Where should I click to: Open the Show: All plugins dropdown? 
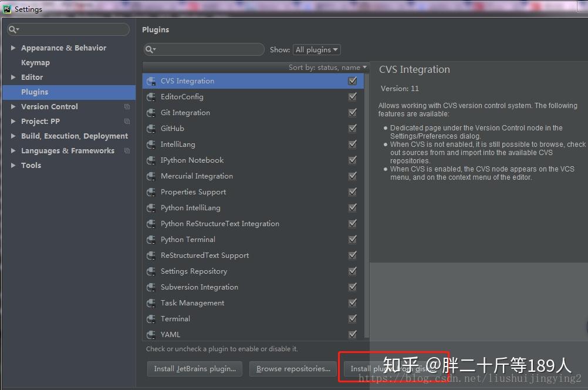(316, 49)
